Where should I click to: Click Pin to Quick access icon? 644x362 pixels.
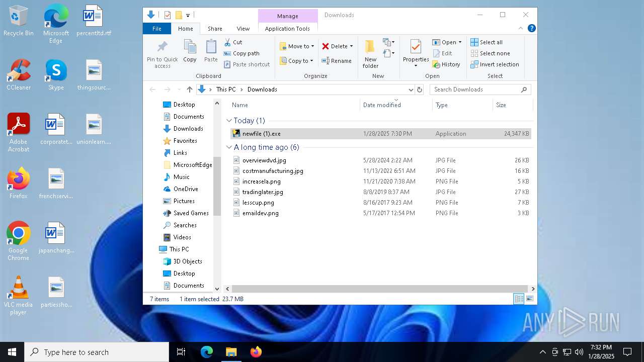click(162, 54)
